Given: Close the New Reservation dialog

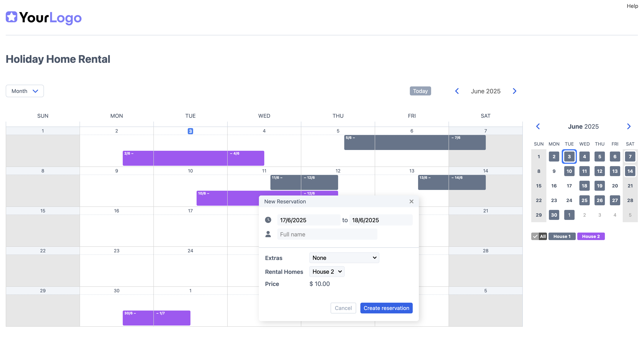Looking at the screenshot, I should [411, 201].
